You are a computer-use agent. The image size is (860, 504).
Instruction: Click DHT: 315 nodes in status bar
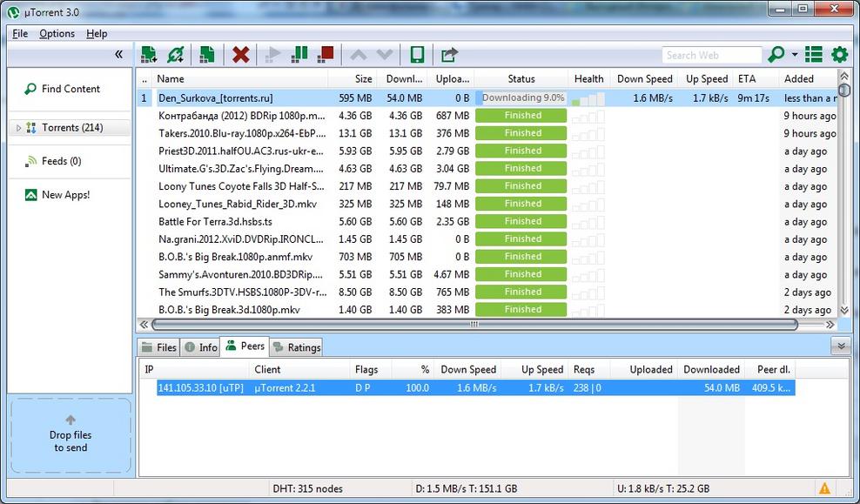point(307,488)
